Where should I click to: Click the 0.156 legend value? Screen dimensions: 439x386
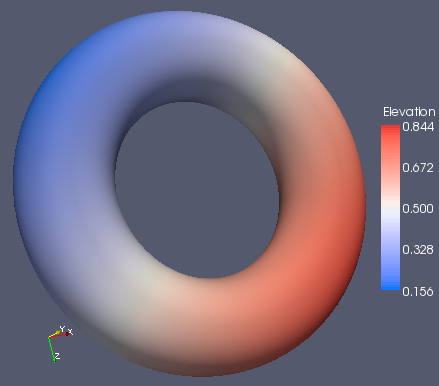tap(418, 292)
